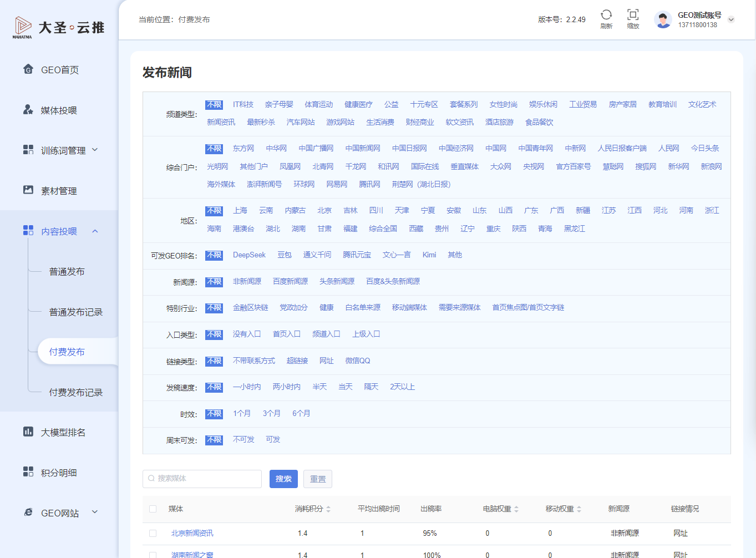The width and height of the screenshot is (756, 558).
Task: Sort by 移动权重 column arrows
Action: pos(579,509)
